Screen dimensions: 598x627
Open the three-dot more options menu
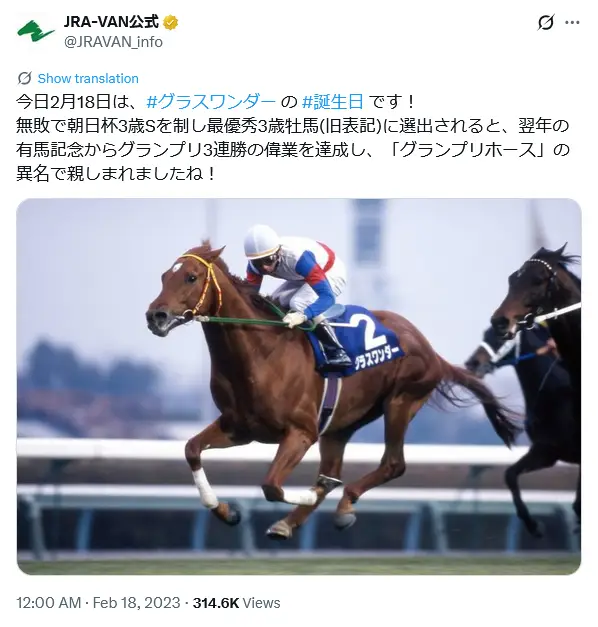point(572,23)
